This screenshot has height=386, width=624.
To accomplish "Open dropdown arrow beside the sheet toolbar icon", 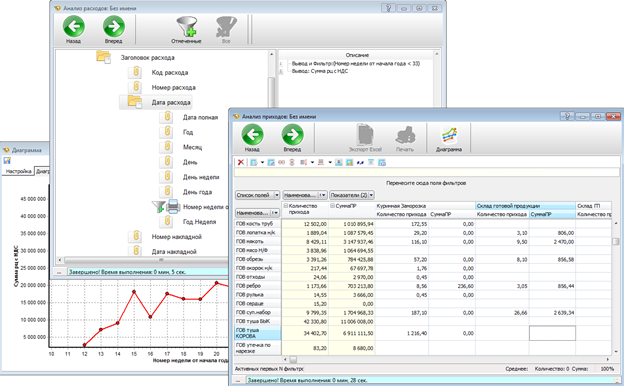I will pyautogui.click(x=262, y=162).
